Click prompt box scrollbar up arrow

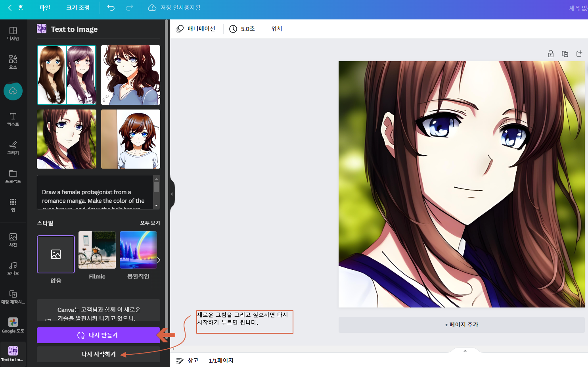157,179
